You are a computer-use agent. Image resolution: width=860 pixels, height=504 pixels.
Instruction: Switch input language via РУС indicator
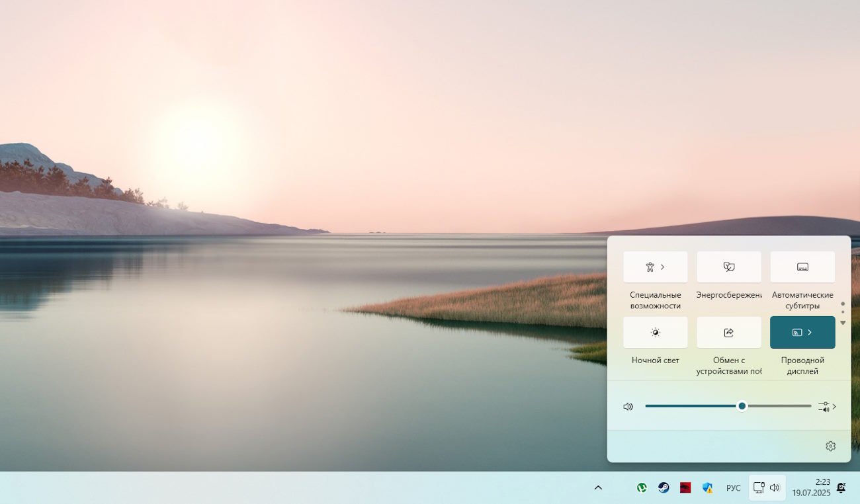coord(733,488)
